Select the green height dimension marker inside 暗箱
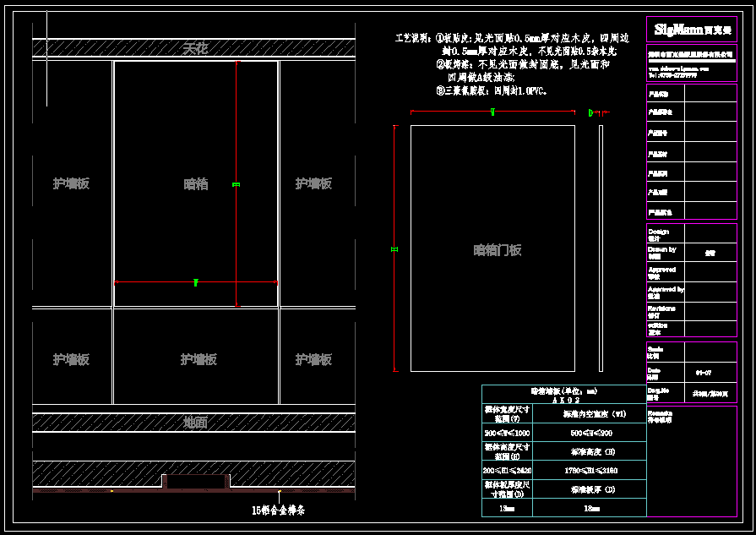This screenshot has width=756, height=535. (x=237, y=183)
